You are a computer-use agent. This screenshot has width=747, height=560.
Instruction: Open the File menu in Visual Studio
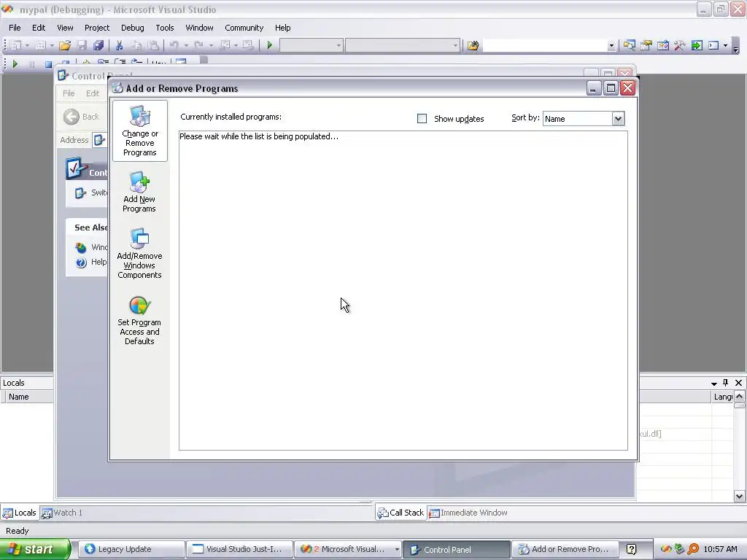click(x=15, y=28)
